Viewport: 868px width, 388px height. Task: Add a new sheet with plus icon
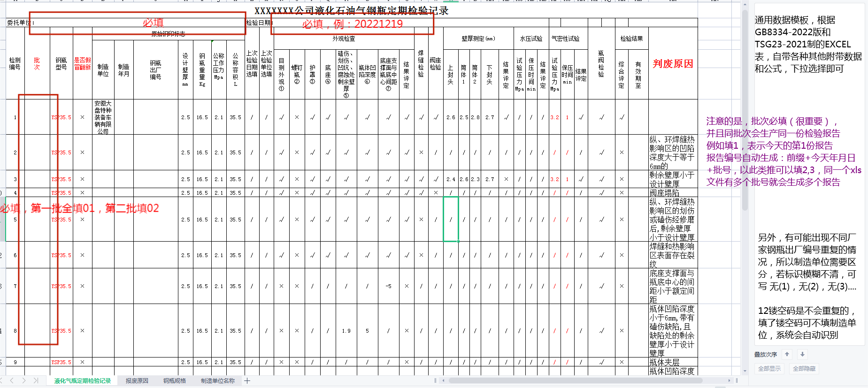(x=247, y=380)
